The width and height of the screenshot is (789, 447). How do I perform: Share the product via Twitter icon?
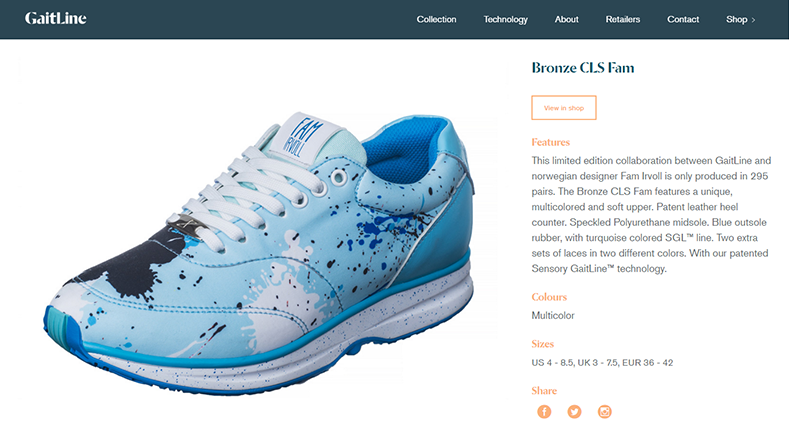click(x=574, y=412)
